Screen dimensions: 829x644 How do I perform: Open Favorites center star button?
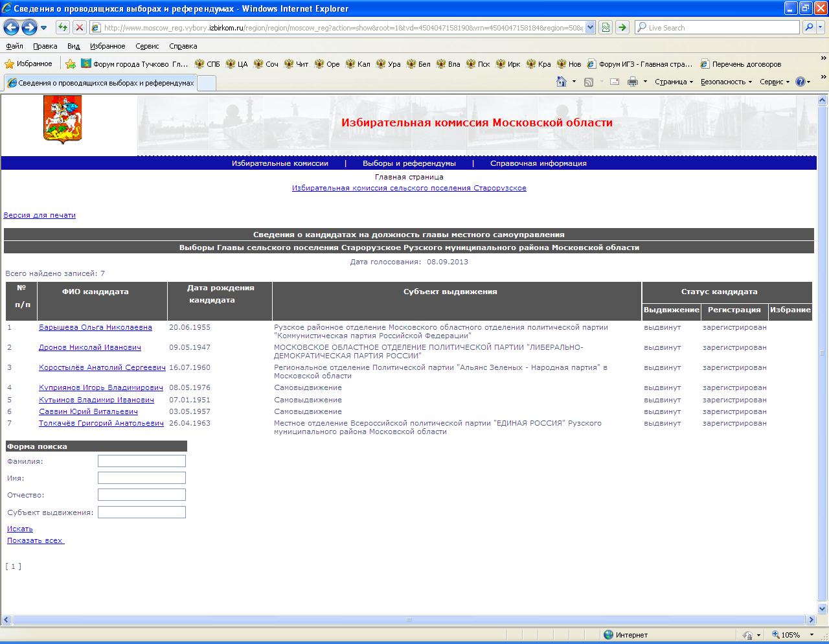[x=28, y=63]
